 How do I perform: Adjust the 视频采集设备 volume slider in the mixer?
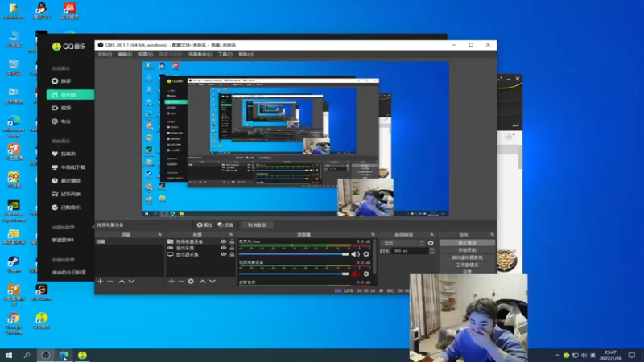coord(294,274)
